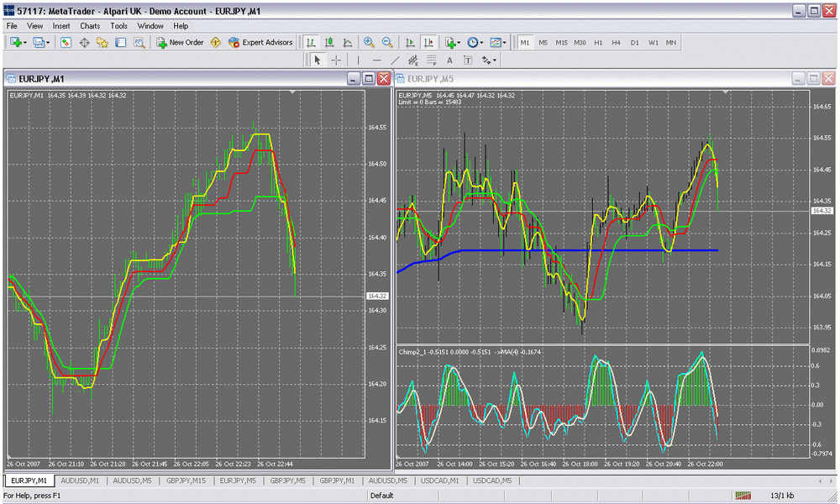Maximize the EURJPY,M1 chart window
840x504 pixels.
click(x=369, y=79)
